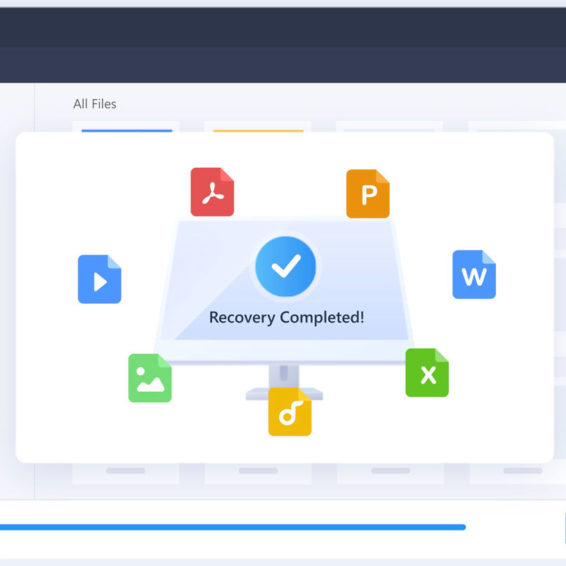Click the yellow music file icon
Screen dimensions: 566x566
coord(290,412)
